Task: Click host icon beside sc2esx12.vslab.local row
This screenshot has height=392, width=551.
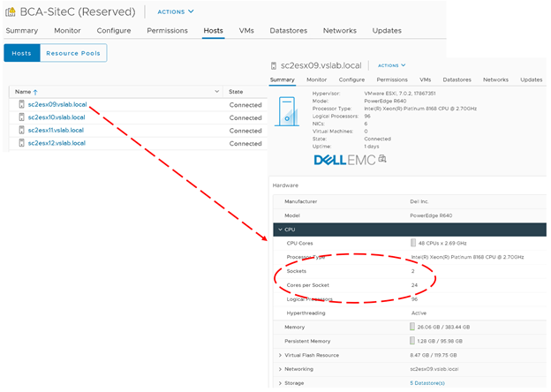Action: coord(21,143)
